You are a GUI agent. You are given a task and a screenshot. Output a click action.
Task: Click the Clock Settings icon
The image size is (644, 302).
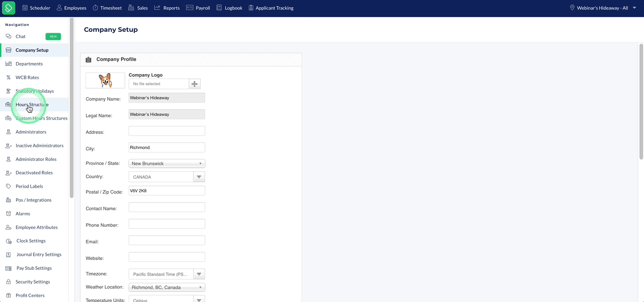(9, 241)
